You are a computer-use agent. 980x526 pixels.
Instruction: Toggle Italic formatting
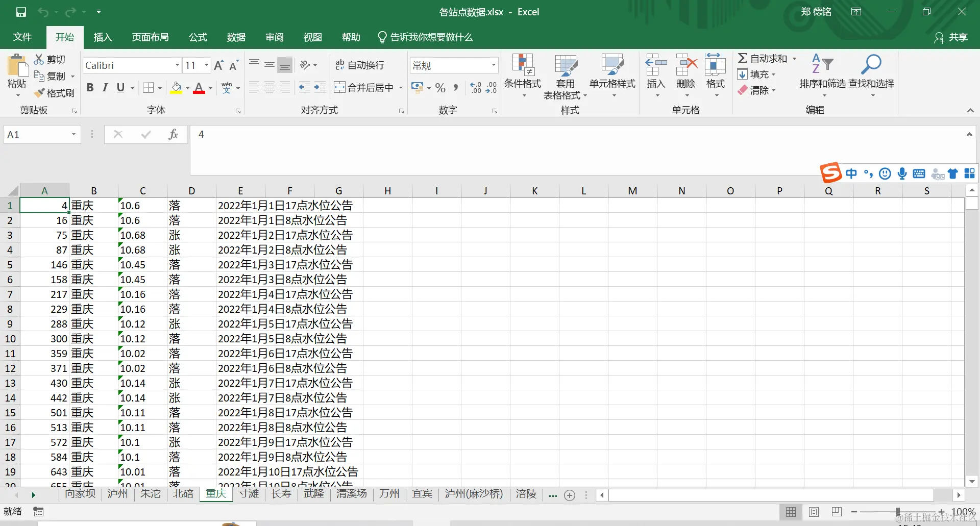click(x=105, y=88)
